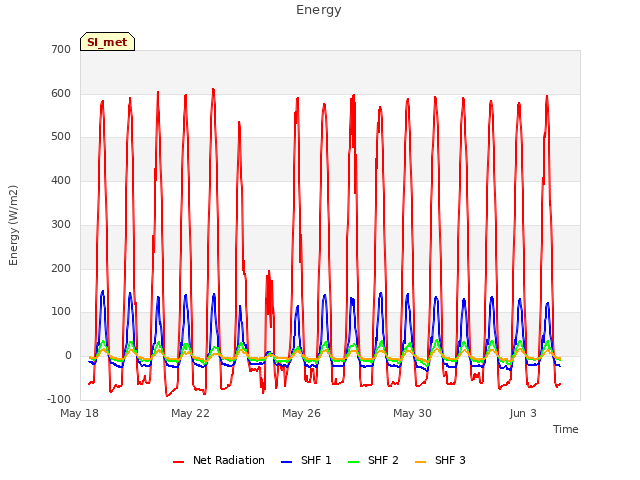This screenshot has width=640, height=480.
Task: Click the 400 y-axis tick label
Action: [x=61, y=180]
